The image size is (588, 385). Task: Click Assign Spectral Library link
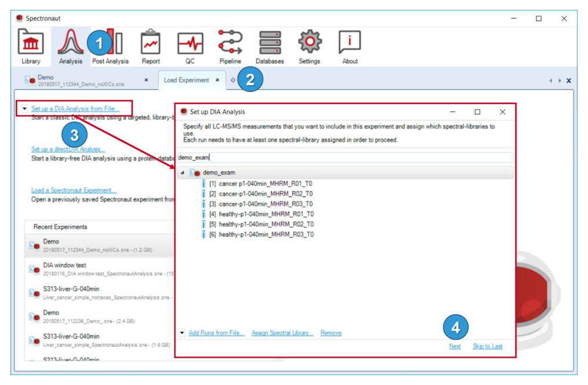click(x=282, y=333)
